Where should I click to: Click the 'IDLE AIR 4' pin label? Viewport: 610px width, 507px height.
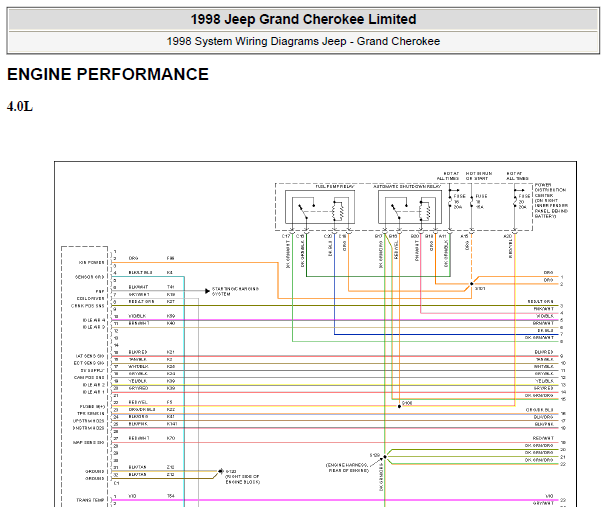pyautogui.click(x=94, y=320)
